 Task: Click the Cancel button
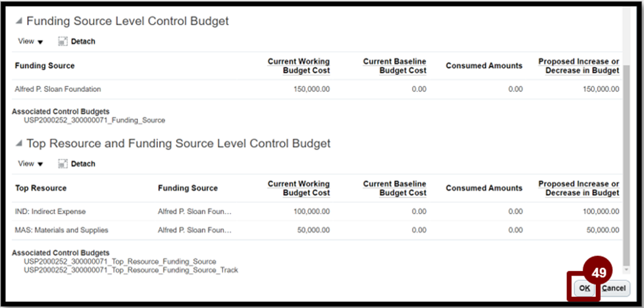tap(614, 288)
